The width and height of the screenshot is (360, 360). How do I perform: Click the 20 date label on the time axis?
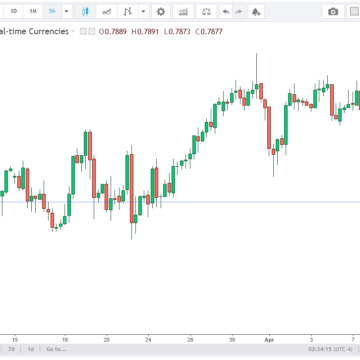pos(107,340)
